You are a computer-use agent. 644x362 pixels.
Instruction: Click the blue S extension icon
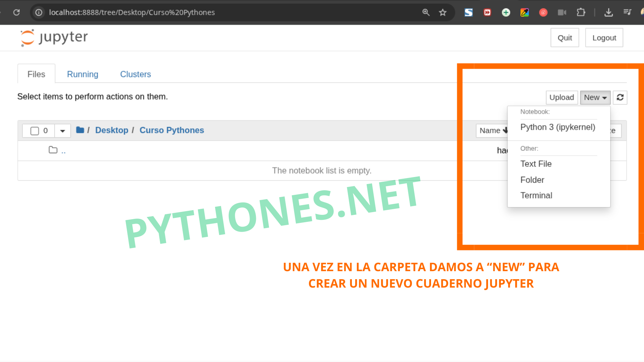click(x=468, y=12)
